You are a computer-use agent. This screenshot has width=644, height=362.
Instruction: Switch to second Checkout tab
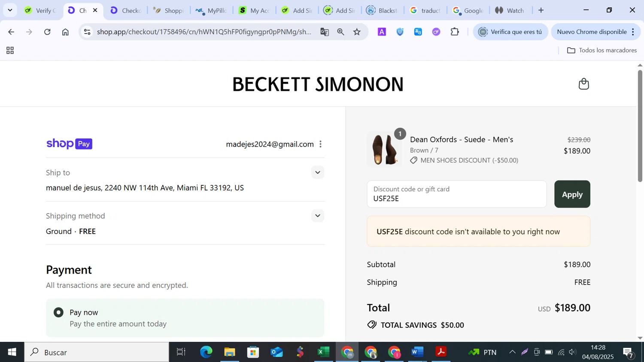(126, 10)
